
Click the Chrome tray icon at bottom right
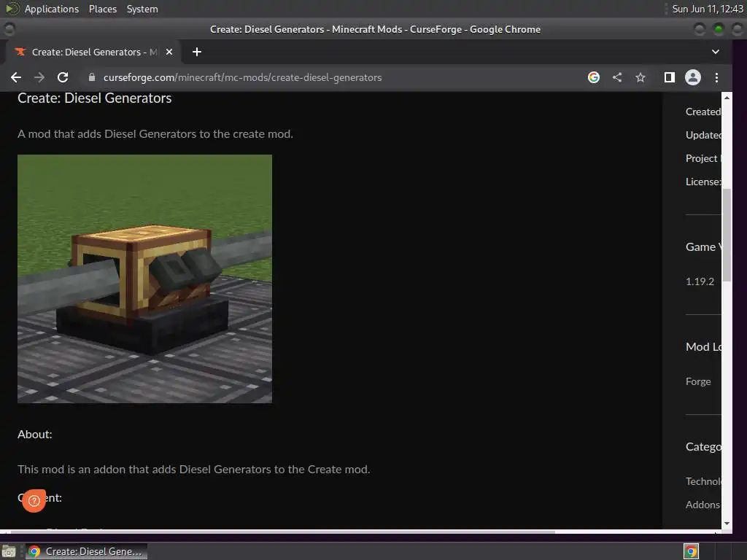point(691,551)
